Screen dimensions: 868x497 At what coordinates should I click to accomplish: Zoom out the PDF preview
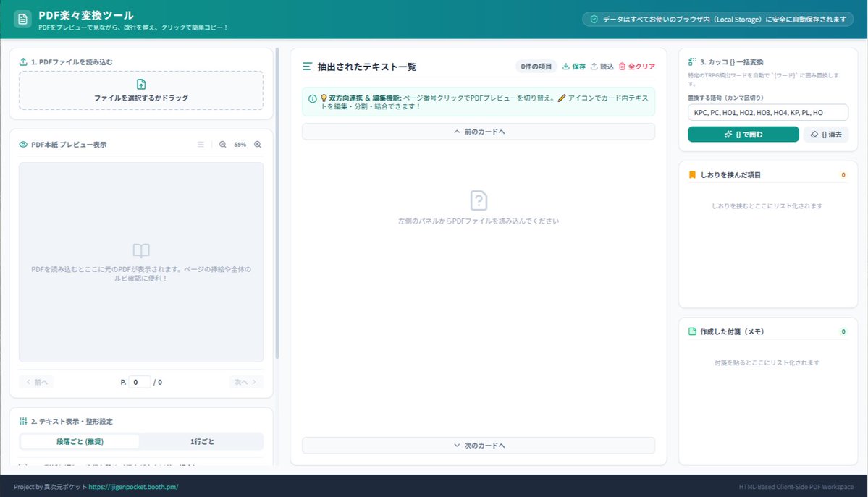222,145
